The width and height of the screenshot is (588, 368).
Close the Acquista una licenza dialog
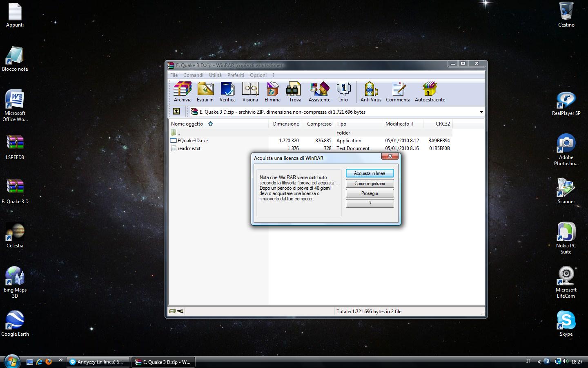coord(390,156)
